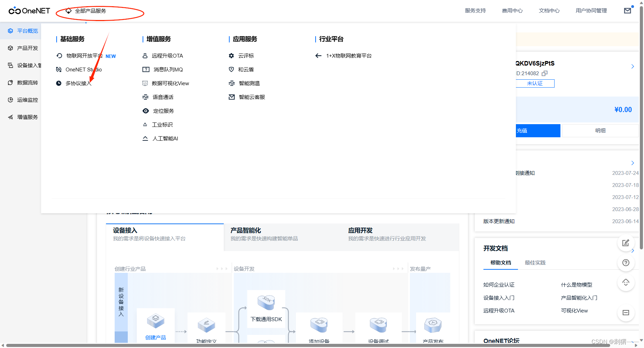Screen dimensions: 644x348
Task: Click the 设备调试 step icon
Action: [378, 325]
